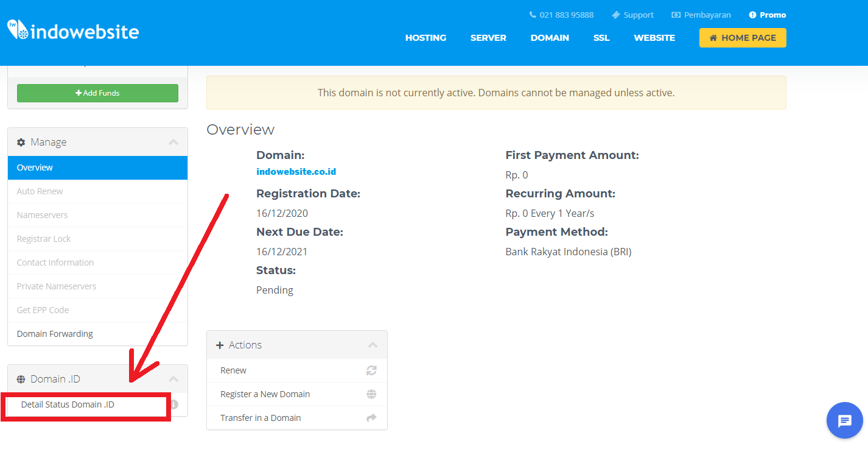The image size is (868, 452).
Task: Select the SSL navigation item
Action: pos(601,38)
